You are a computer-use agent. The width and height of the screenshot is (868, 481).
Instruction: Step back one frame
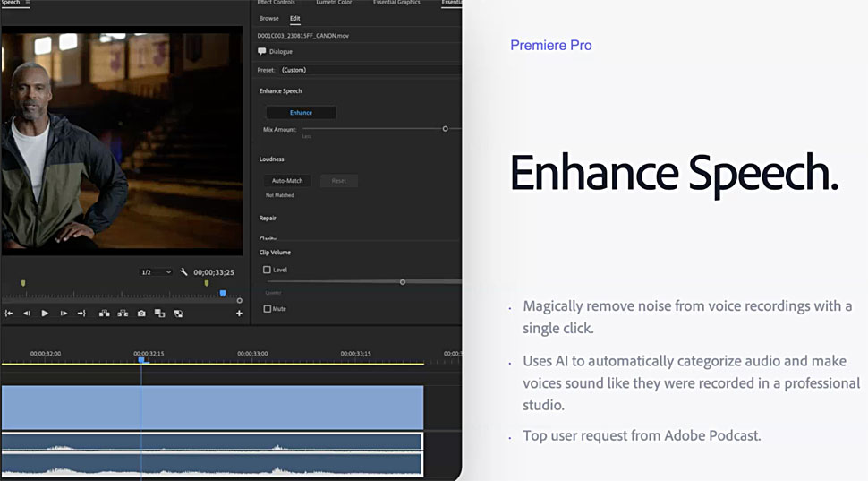27,314
